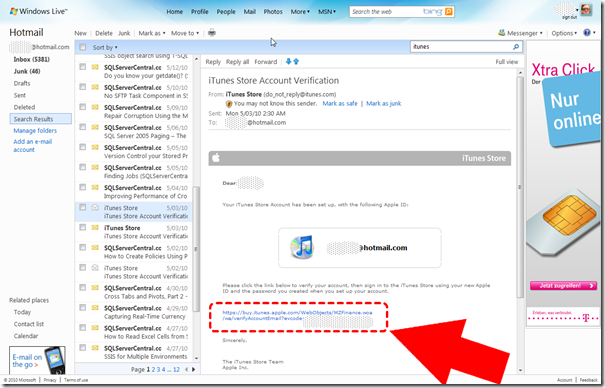Check the selected iTunes Store 5/03/10 message
The width and height of the screenshot is (605, 388).
(83, 207)
